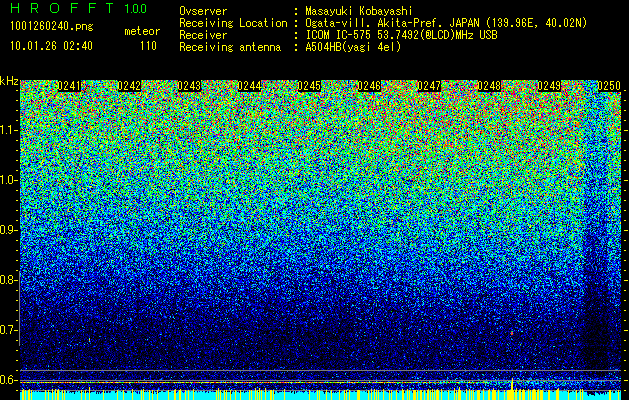Click the A504HB(yagi 4el) antenna text
This screenshot has width=629, height=400.
tap(353, 47)
